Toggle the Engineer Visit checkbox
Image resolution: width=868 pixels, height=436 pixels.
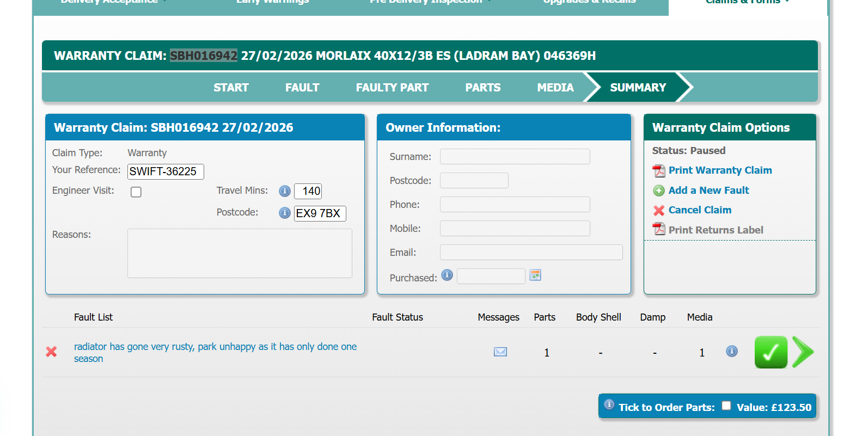[x=136, y=192]
